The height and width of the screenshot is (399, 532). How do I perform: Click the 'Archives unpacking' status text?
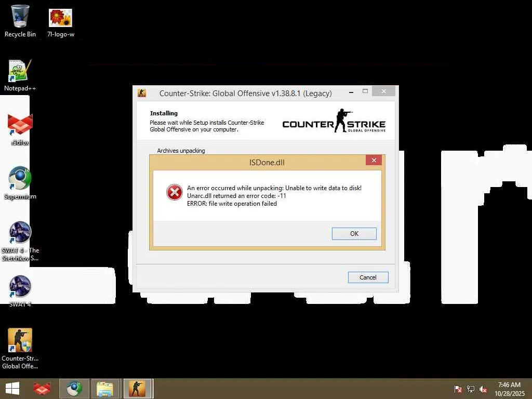tap(181, 151)
